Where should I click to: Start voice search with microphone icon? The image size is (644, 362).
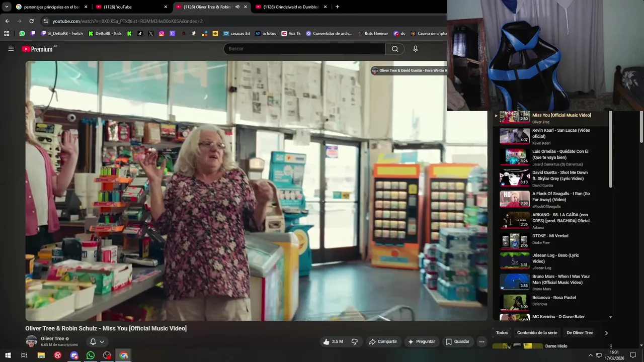coord(415,49)
